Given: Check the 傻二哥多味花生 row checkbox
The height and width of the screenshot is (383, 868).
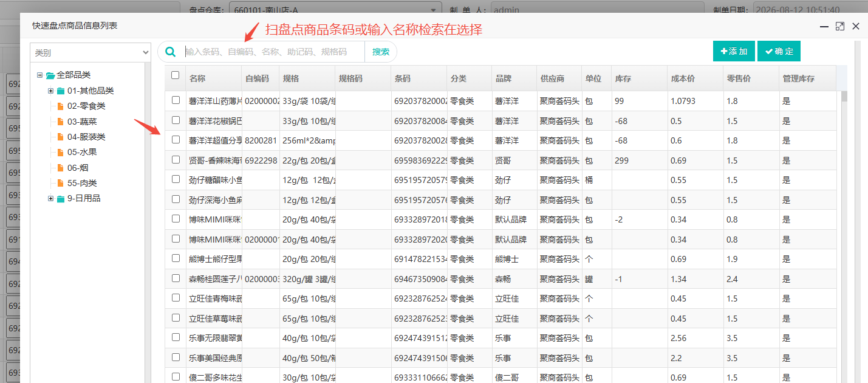Looking at the screenshot, I should [x=176, y=376].
